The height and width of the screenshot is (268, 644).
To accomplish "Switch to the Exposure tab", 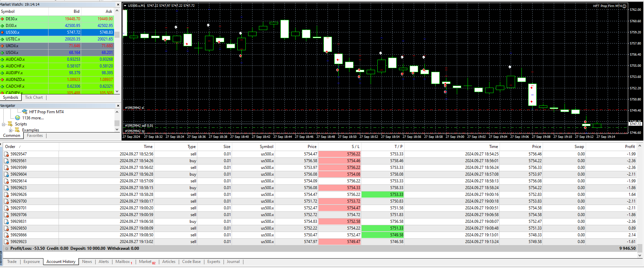I will tap(32, 262).
